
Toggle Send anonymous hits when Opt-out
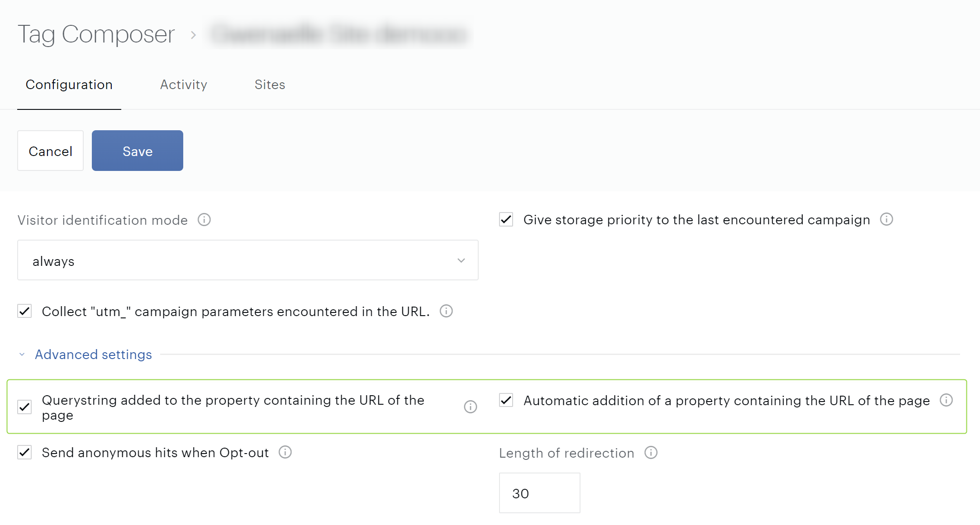[x=24, y=452]
